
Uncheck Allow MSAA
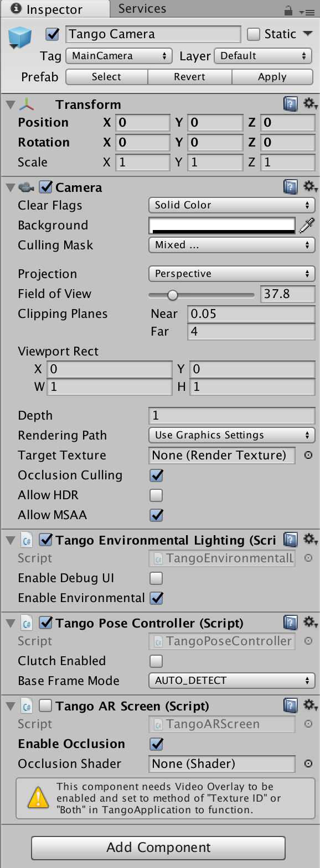pos(157,515)
